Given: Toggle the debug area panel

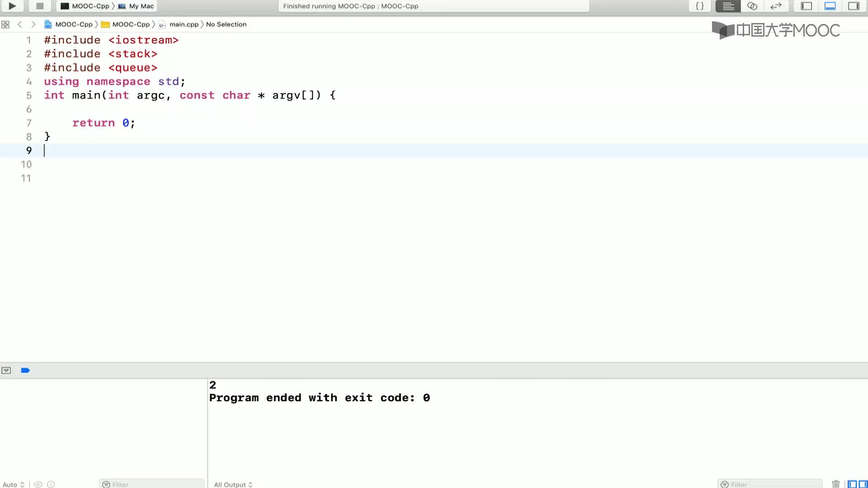Looking at the screenshot, I should pos(830,6).
